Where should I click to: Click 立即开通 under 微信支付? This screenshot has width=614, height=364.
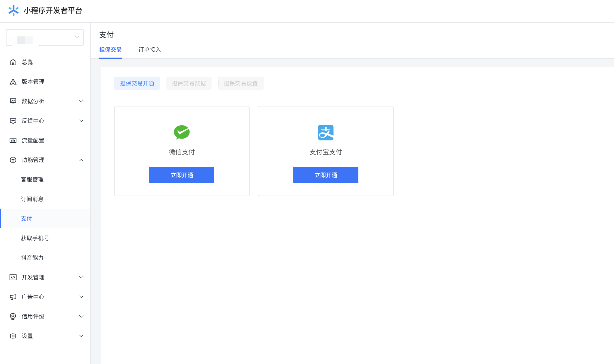pyautogui.click(x=181, y=175)
